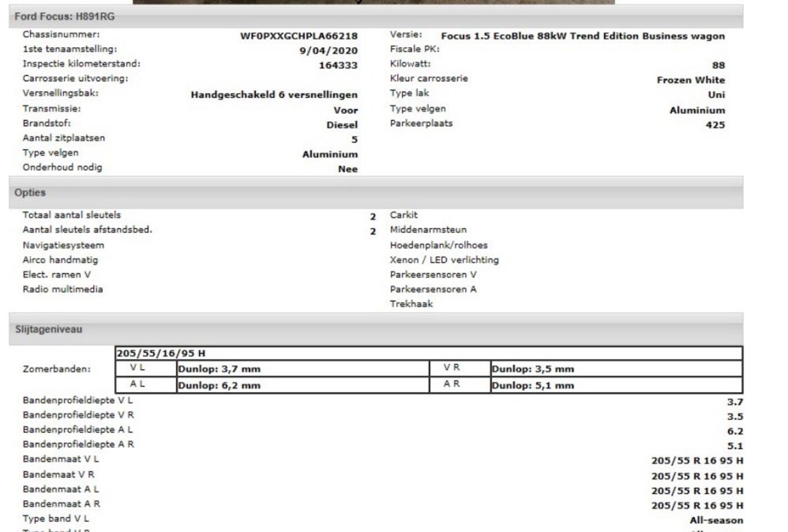Image resolution: width=788 pixels, height=532 pixels.
Task: Select the Parkeerplaats value 425
Action: coord(715,125)
